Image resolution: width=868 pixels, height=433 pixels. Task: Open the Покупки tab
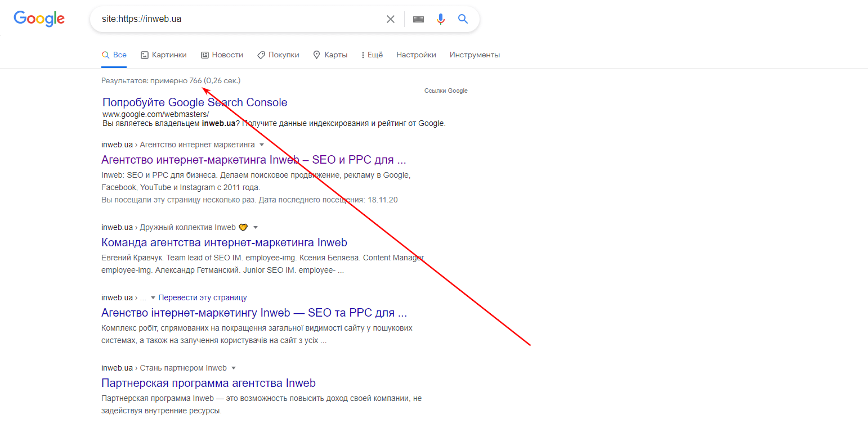278,55
